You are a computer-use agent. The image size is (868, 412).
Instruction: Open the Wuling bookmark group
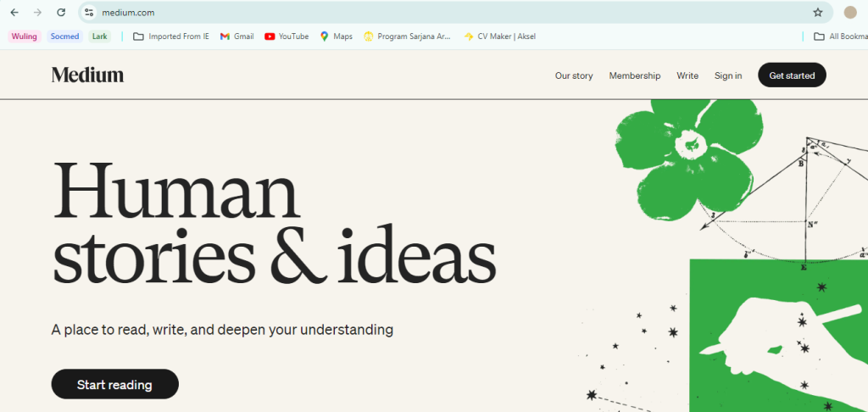coord(24,36)
